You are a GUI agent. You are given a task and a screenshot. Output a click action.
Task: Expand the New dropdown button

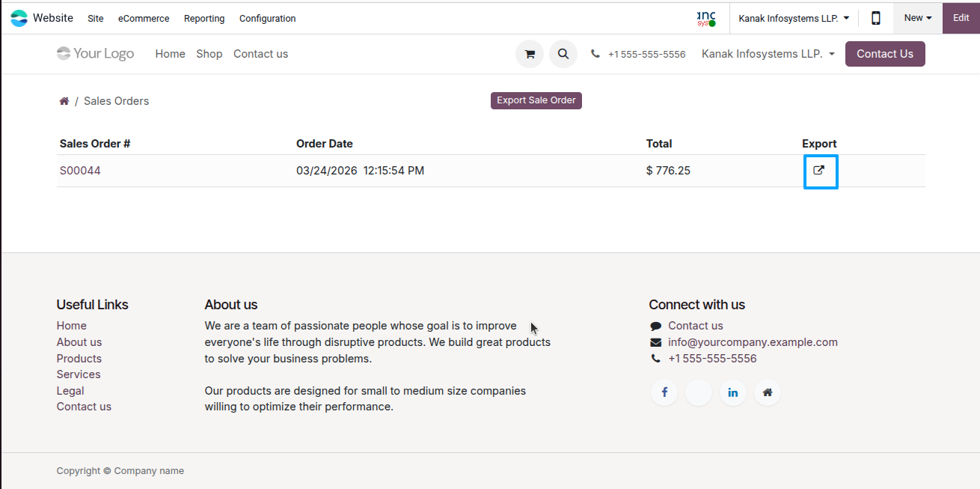point(918,18)
